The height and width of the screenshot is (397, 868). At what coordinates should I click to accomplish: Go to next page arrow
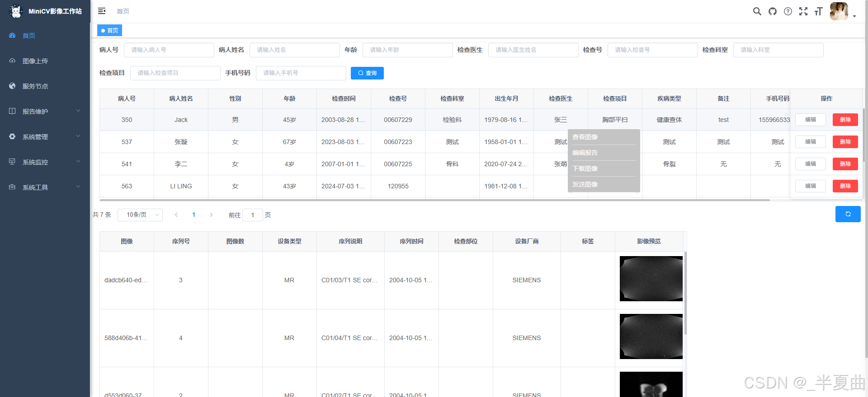click(x=211, y=215)
